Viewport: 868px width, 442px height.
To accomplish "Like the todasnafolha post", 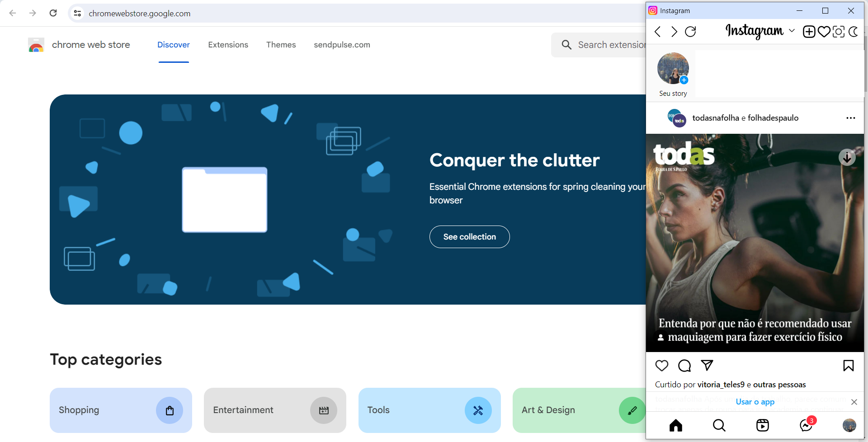I will tap(662, 366).
